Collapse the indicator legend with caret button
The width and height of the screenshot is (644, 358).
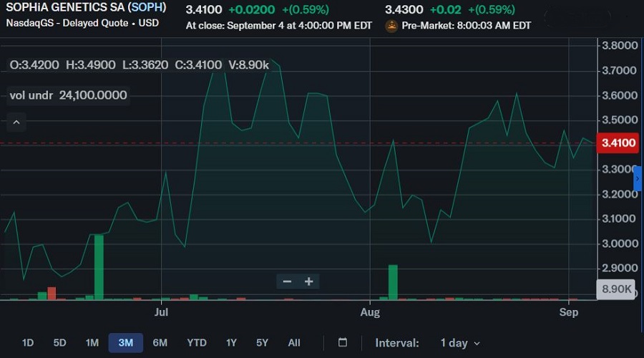[16, 122]
